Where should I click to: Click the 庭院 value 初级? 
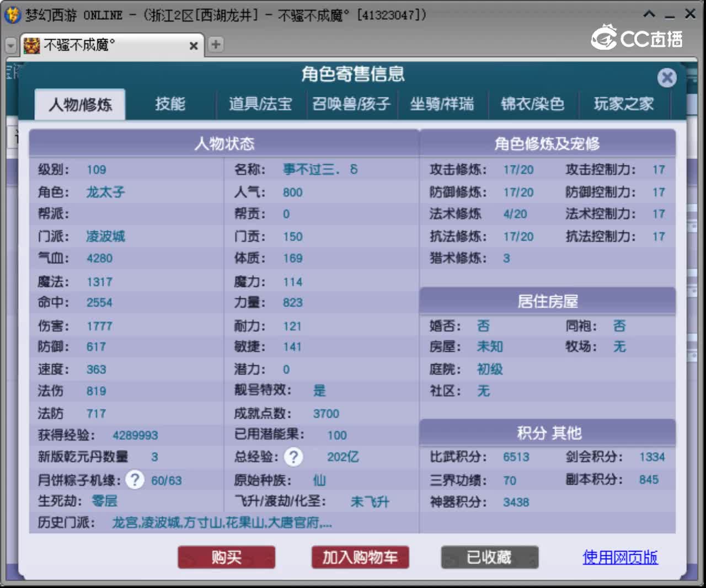[490, 369]
